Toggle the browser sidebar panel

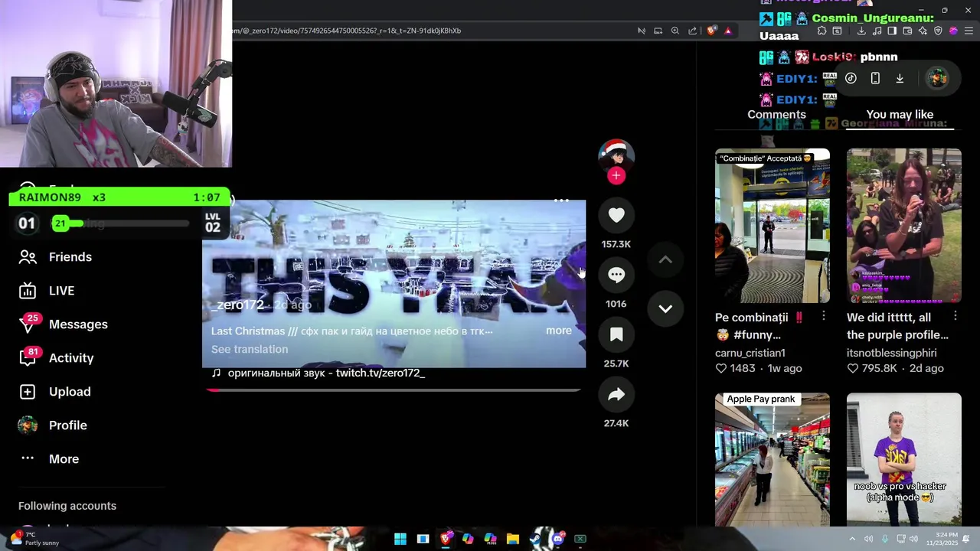(892, 31)
